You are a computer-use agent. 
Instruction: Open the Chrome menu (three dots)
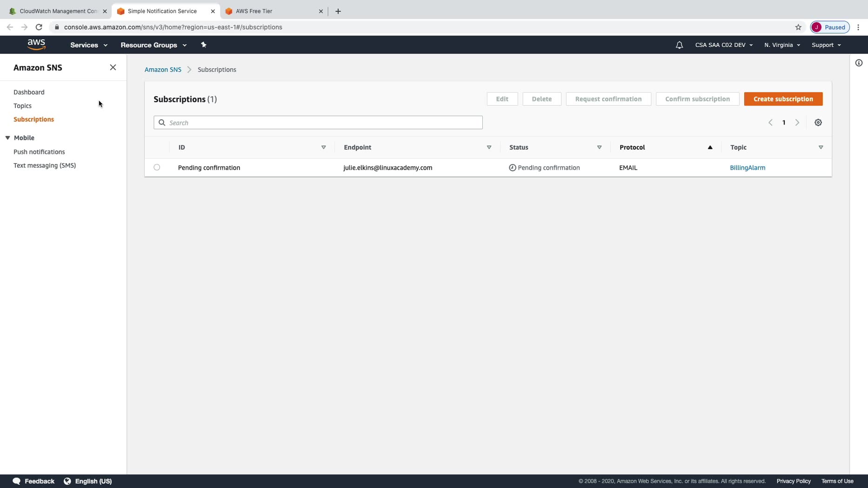coord(858,27)
